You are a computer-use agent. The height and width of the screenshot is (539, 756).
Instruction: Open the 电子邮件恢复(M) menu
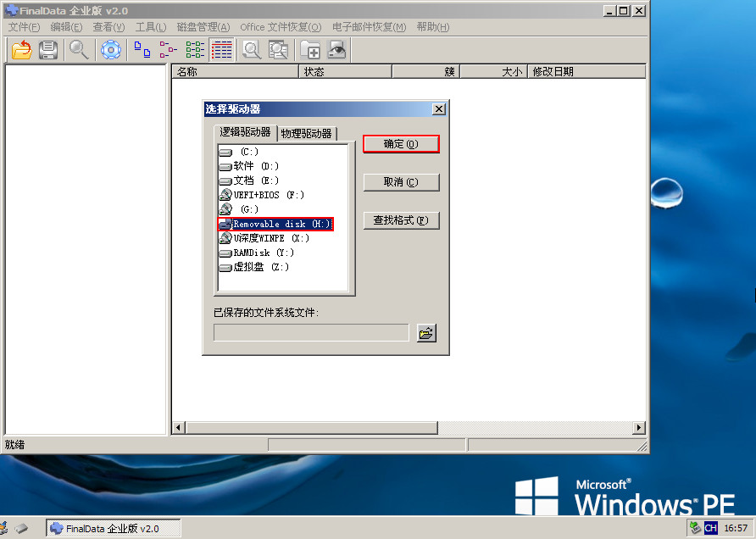[x=370, y=27]
